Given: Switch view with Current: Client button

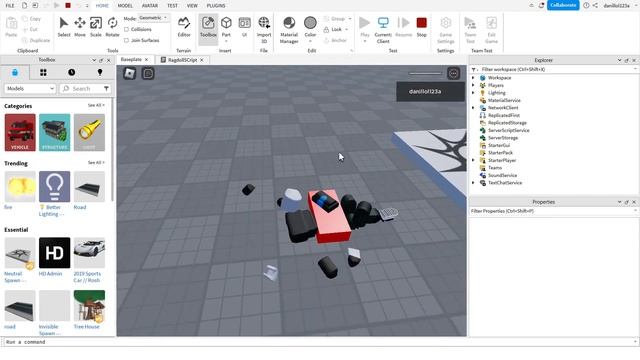Looking at the screenshot, I should click(383, 30).
